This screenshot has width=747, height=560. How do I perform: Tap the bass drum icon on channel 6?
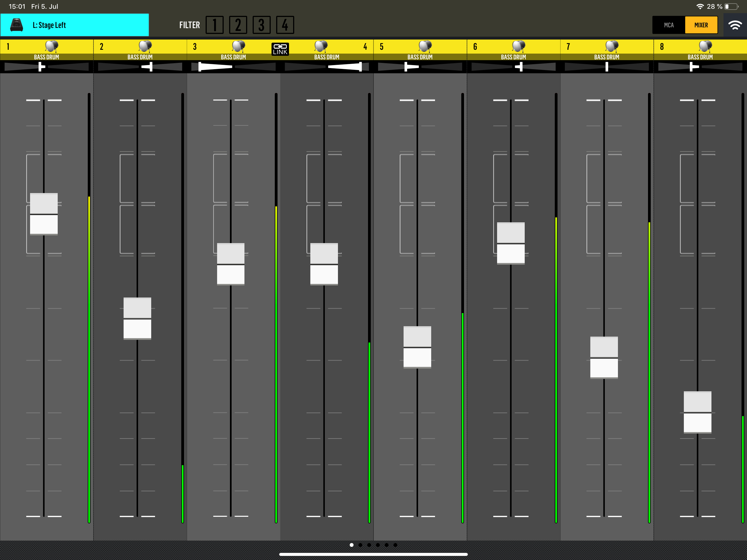(518, 46)
